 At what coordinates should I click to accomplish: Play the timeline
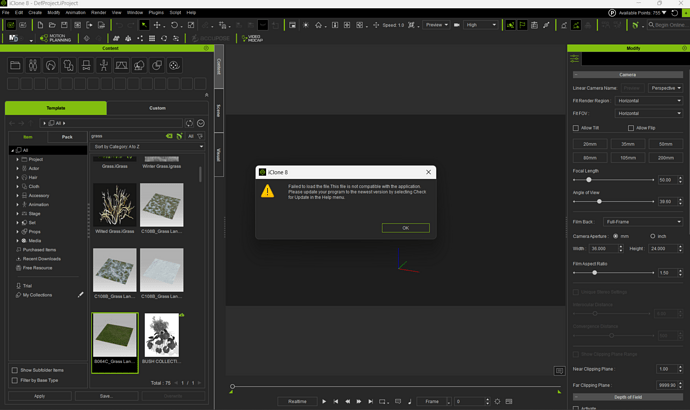(x=324, y=401)
